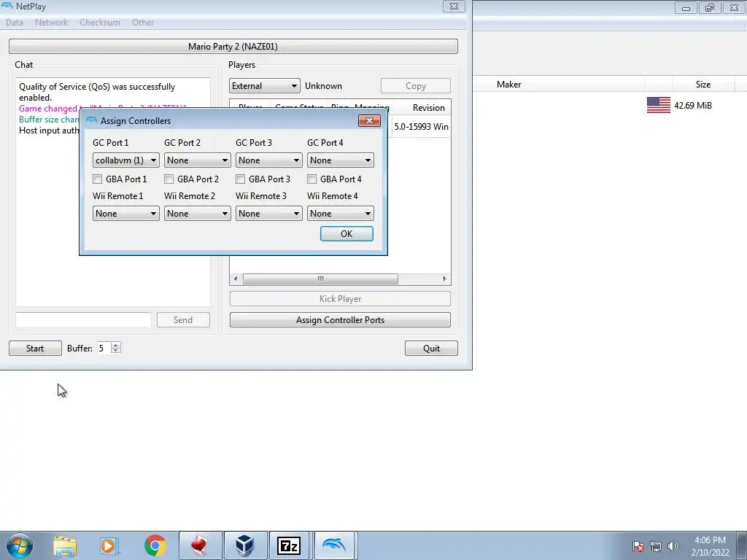Click the Send chat button

(183, 320)
